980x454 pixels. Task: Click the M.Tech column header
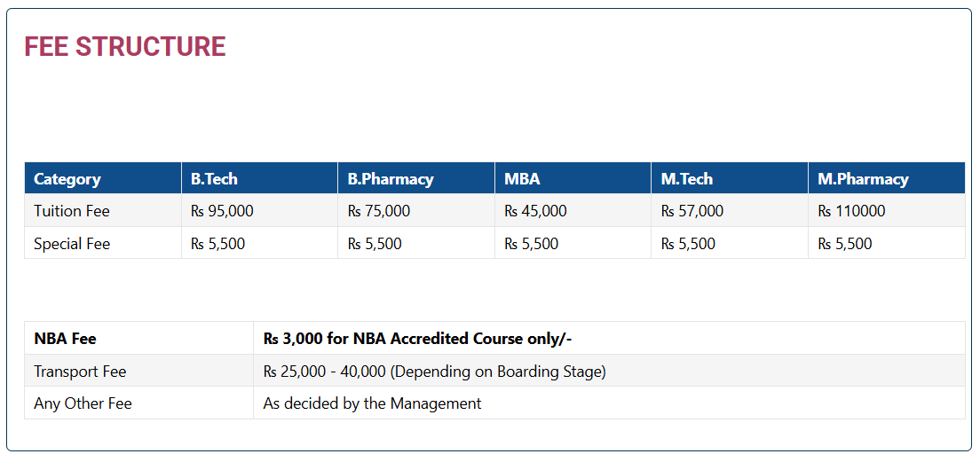coord(687,178)
